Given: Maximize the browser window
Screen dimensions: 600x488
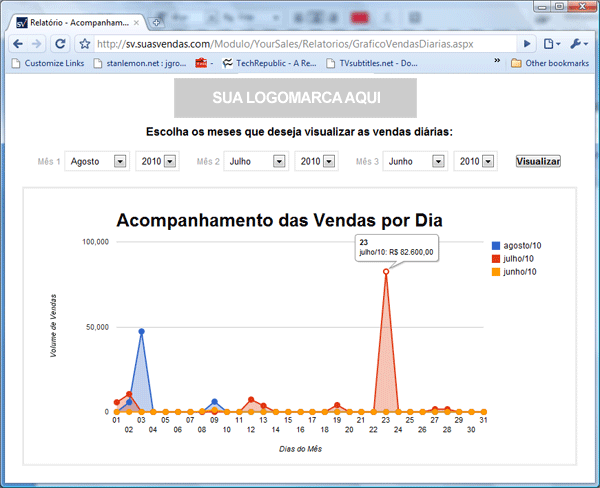Looking at the screenshot, I should coord(559,7).
